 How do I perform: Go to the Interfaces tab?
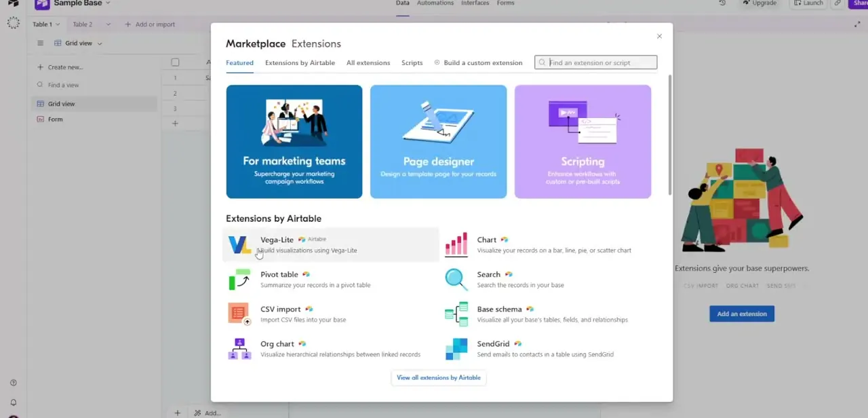pyautogui.click(x=475, y=3)
